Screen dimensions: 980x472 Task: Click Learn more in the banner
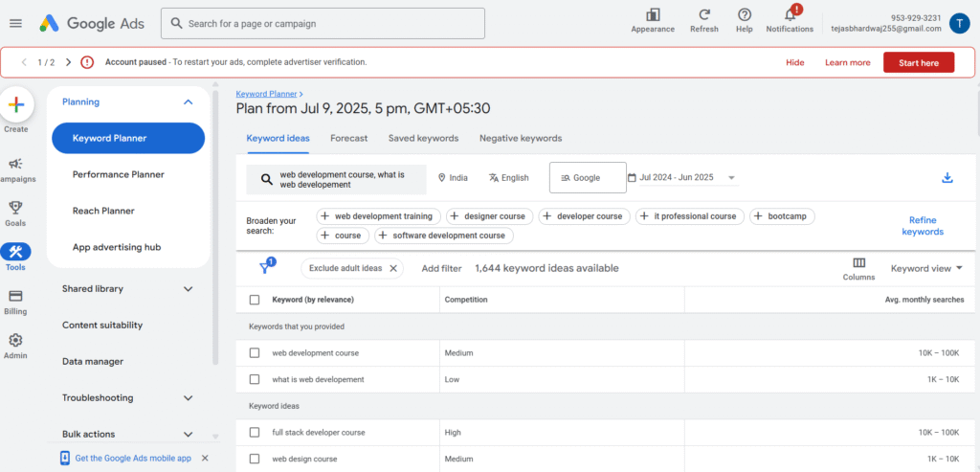(x=847, y=62)
